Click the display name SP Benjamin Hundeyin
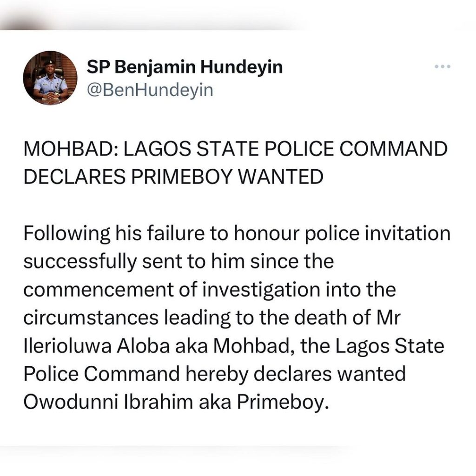Screen dimensions: 476x476 click(x=185, y=67)
